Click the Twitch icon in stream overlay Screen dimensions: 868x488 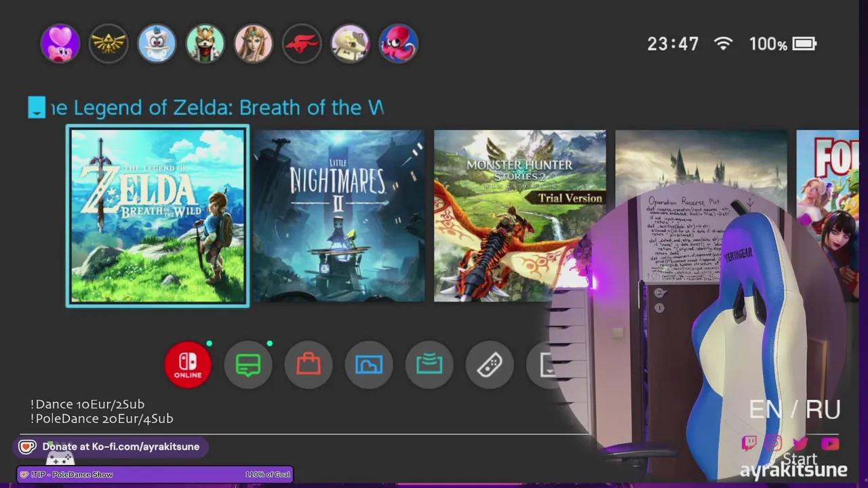click(x=749, y=443)
